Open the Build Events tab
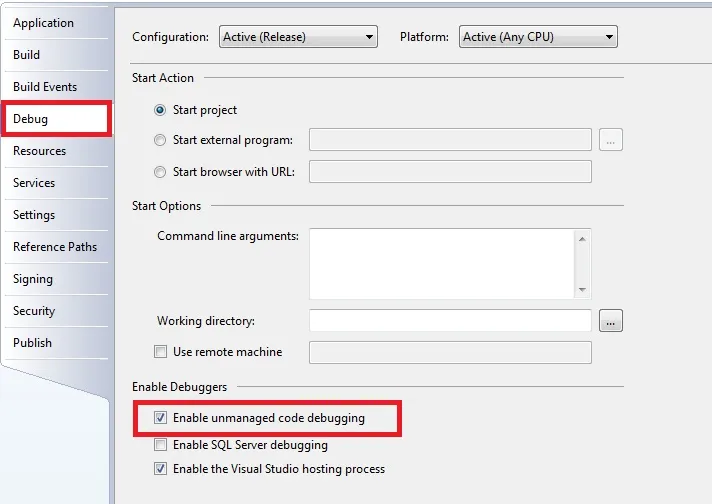The width and height of the screenshot is (712, 504). pos(45,87)
